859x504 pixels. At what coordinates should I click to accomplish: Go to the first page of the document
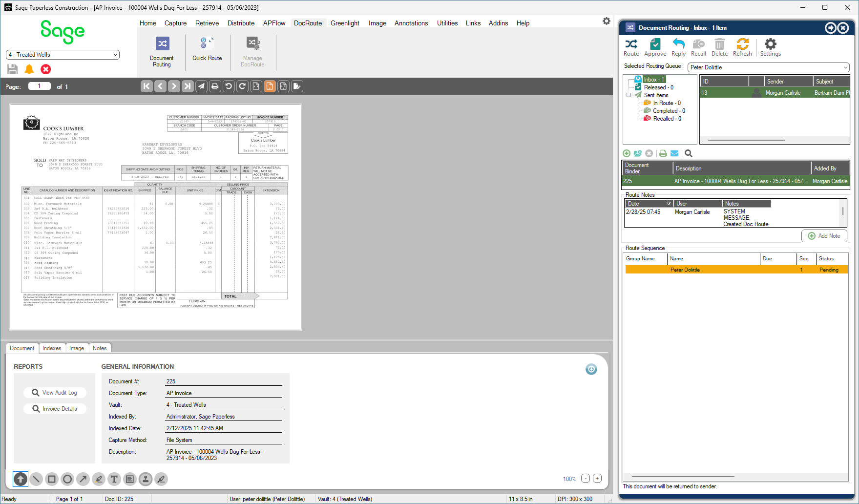click(147, 86)
